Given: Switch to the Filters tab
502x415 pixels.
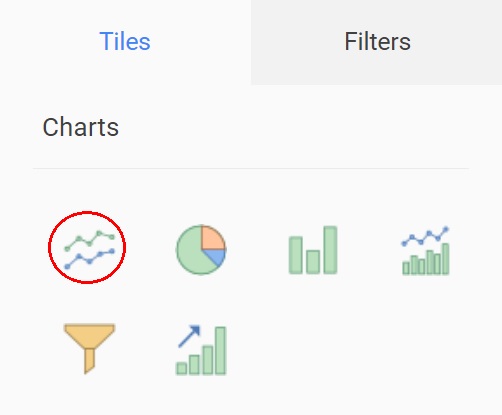Looking at the screenshot, I should click(x=377, y=42).
